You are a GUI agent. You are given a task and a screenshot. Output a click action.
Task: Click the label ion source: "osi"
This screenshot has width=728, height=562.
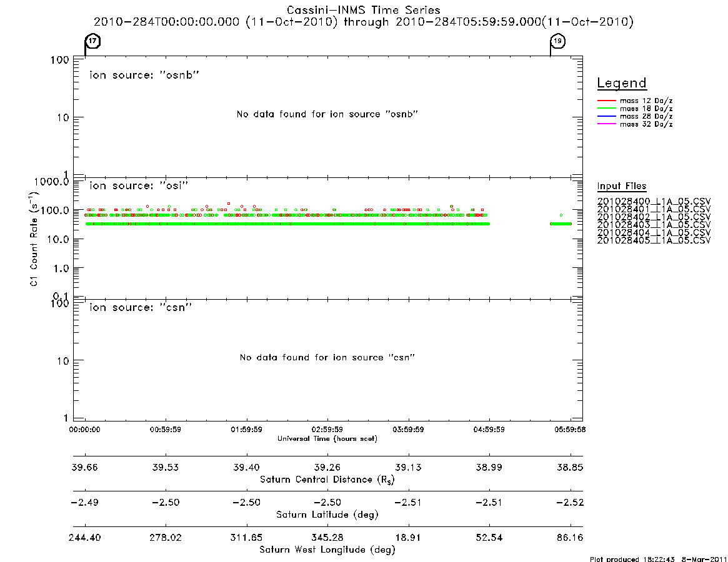click(x=138, y=185)
